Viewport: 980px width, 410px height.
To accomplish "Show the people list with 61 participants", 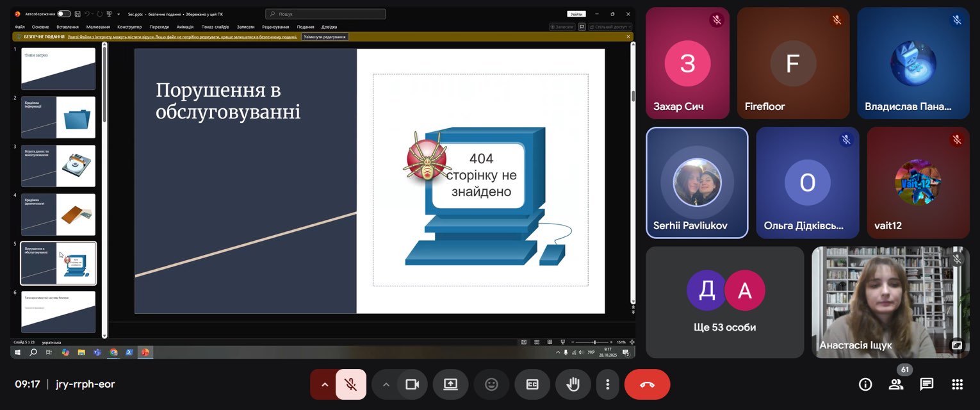I will coord(896,384).
